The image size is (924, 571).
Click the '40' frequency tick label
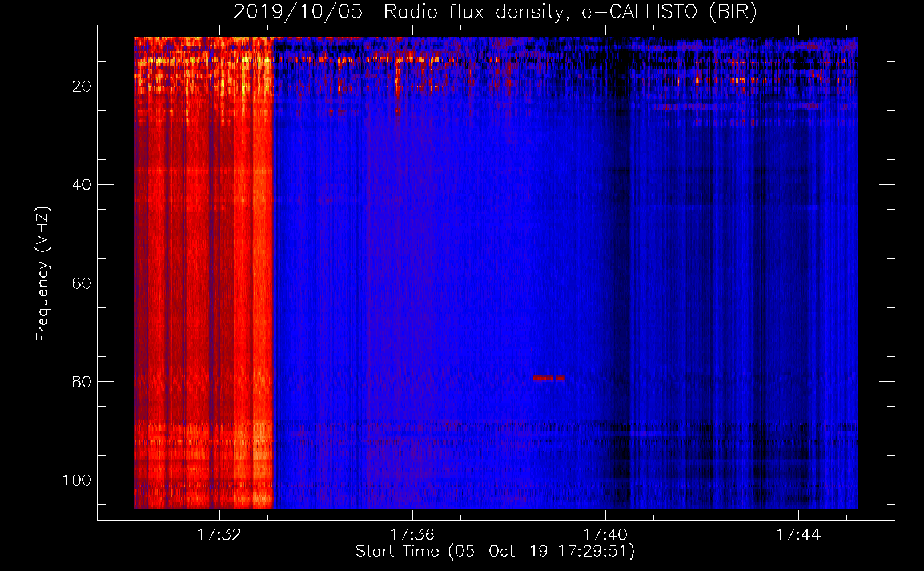click(x=82, y=185)
